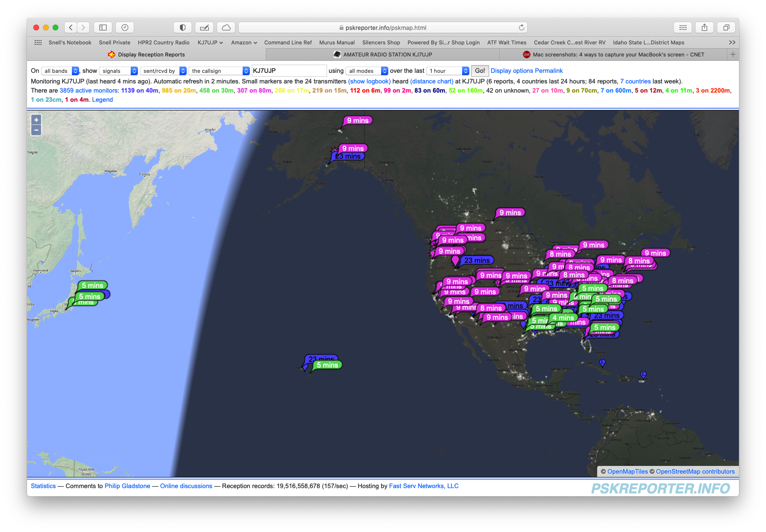
Task: Show all tabs overview icon
Action: point(726,27)
